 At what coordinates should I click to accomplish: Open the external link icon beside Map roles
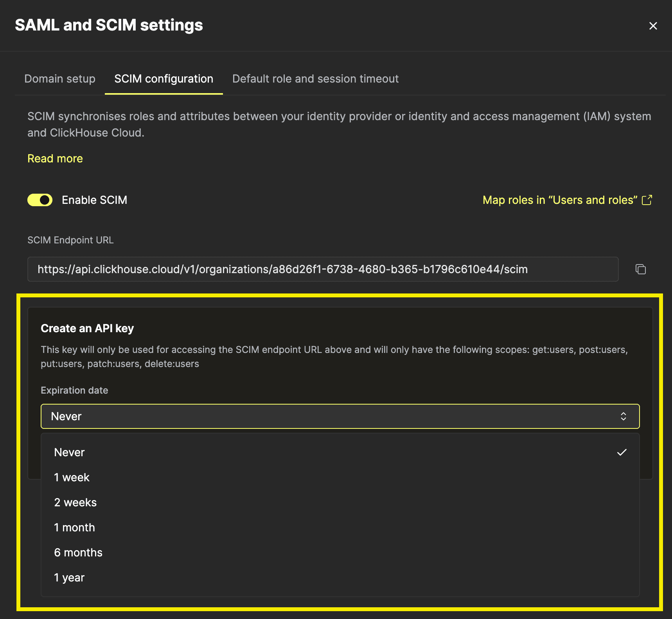[647, 200]
